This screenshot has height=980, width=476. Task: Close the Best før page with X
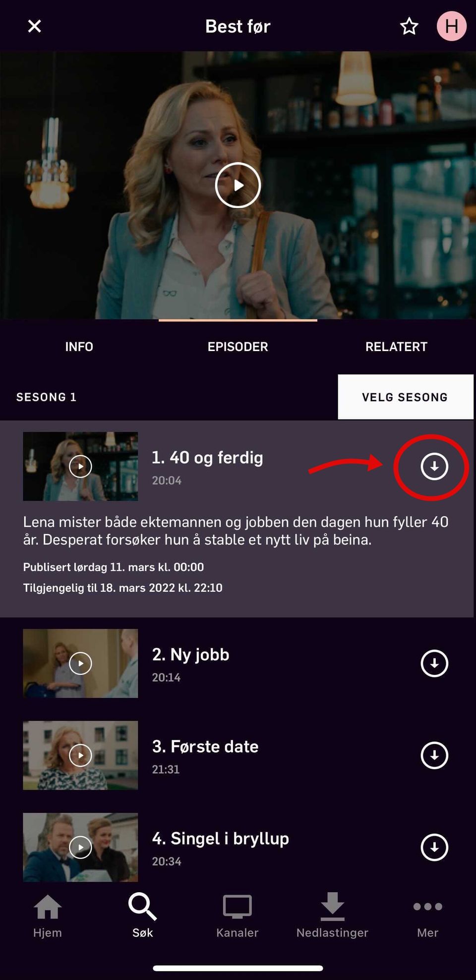(34, 26)
